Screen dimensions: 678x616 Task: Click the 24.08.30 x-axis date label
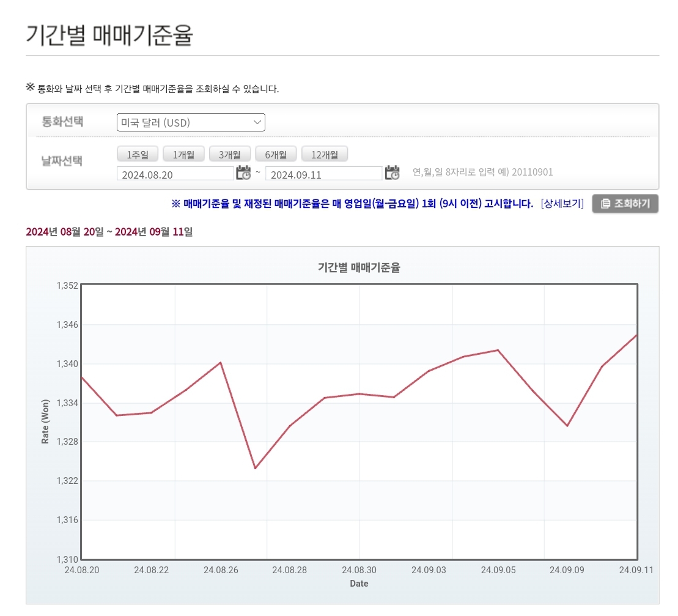359,570
